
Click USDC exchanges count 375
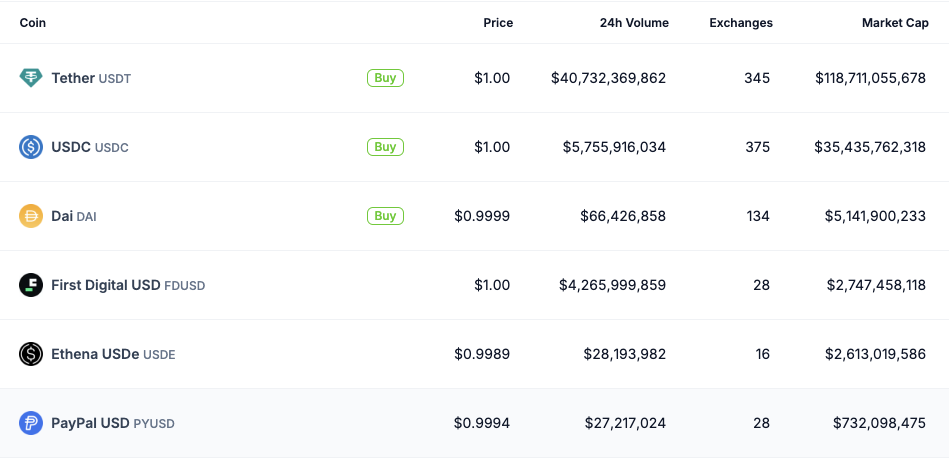pyautogui.click(x=757, y=147)
